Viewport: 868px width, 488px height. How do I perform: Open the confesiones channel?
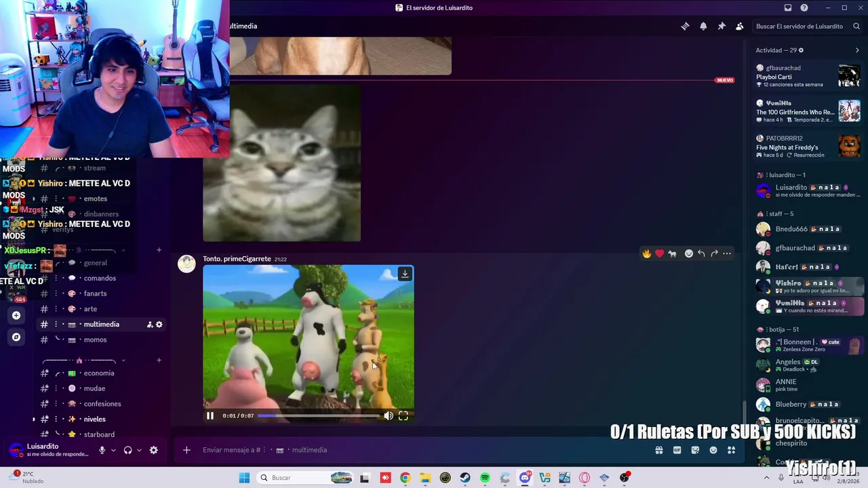(102, 404)
